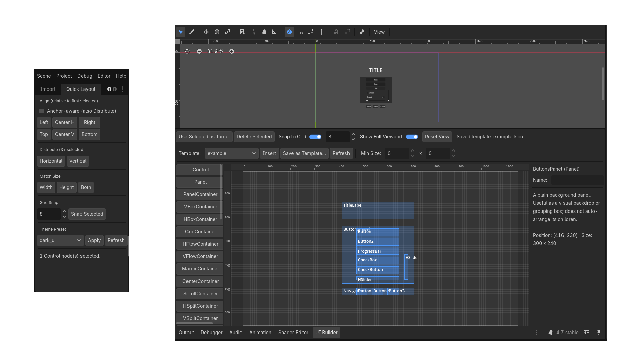The width and height of the screenshot is (644, 362).
Task: Click the Name input field
Action: [578, 180]
